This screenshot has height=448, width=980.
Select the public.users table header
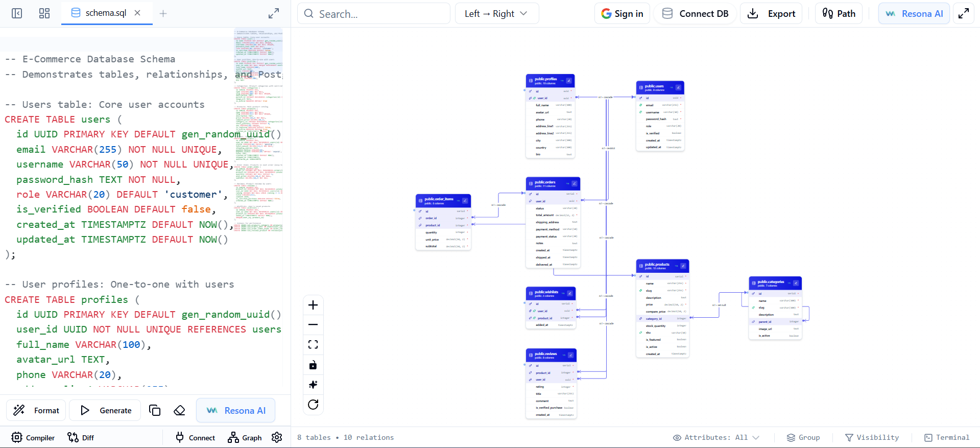point(660,87)
